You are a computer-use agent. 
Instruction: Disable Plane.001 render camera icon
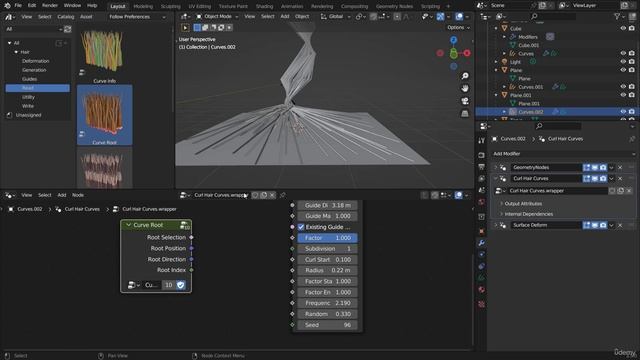(632, 95)
